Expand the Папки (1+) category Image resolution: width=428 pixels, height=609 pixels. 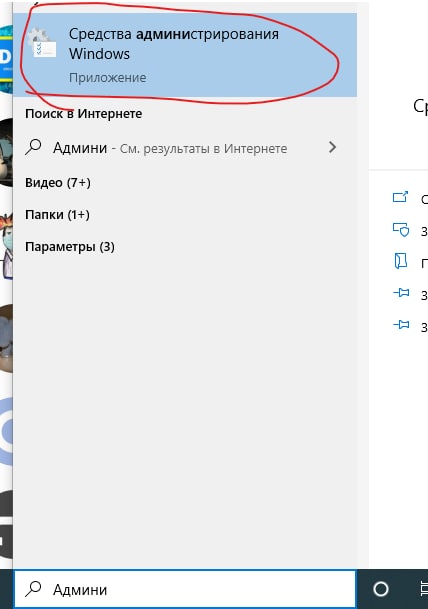click(57, 214)
